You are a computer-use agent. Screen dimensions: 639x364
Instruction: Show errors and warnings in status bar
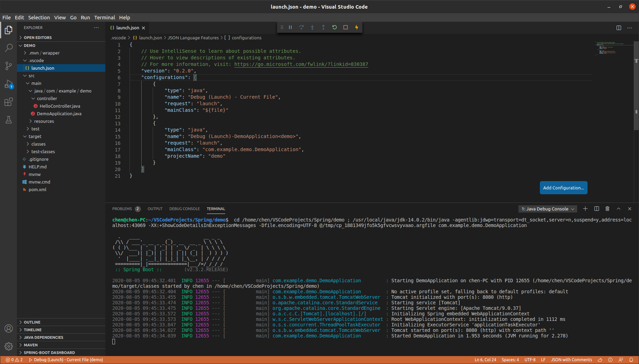(14, 360)
